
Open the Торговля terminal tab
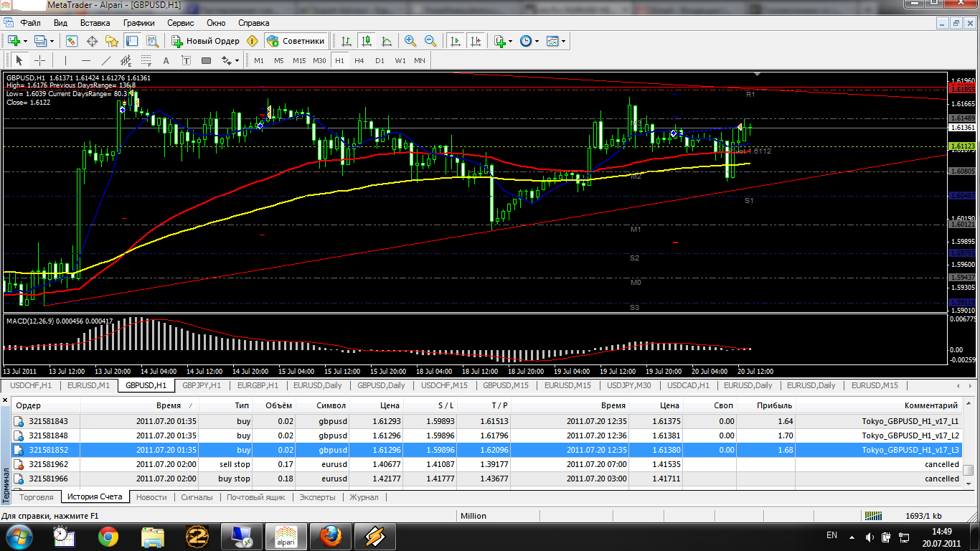(x=37, y=497)
